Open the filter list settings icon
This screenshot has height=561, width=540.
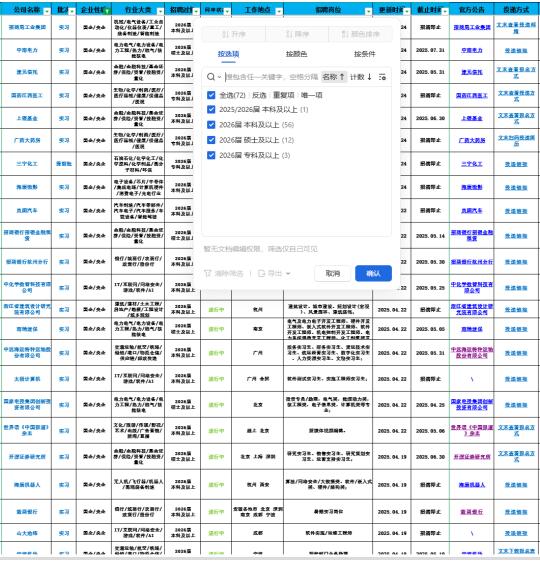coord(382,77)
